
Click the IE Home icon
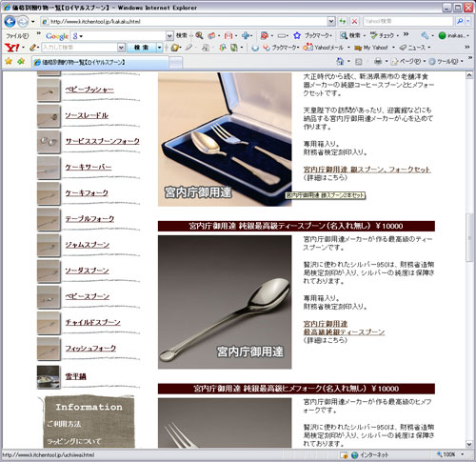(340, 61)
